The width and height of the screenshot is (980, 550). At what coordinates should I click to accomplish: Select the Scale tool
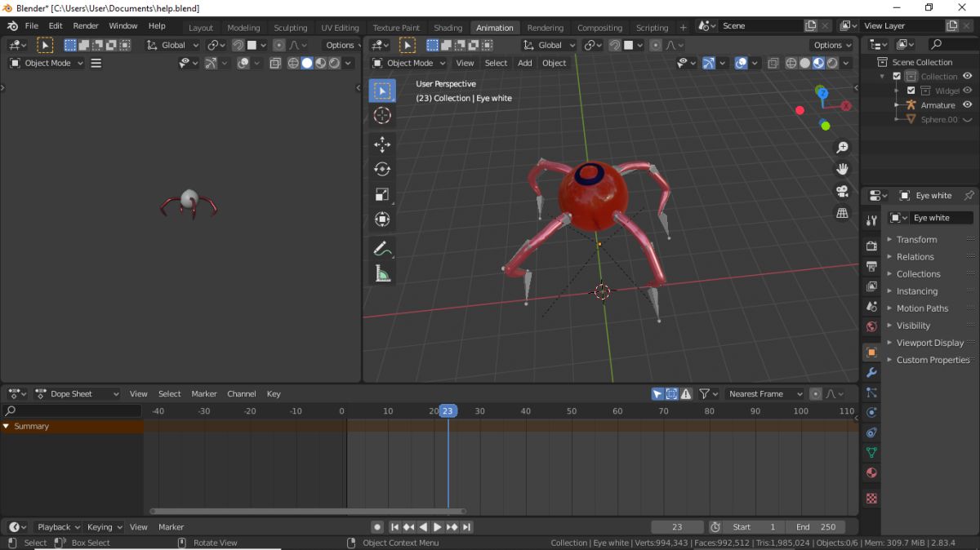click(381, 194)
